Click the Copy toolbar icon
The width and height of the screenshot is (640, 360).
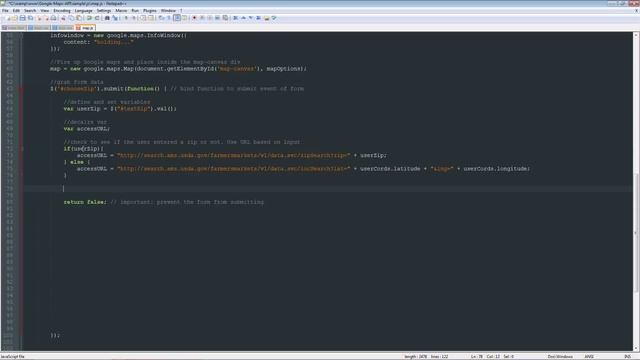[x=71, y=18]
